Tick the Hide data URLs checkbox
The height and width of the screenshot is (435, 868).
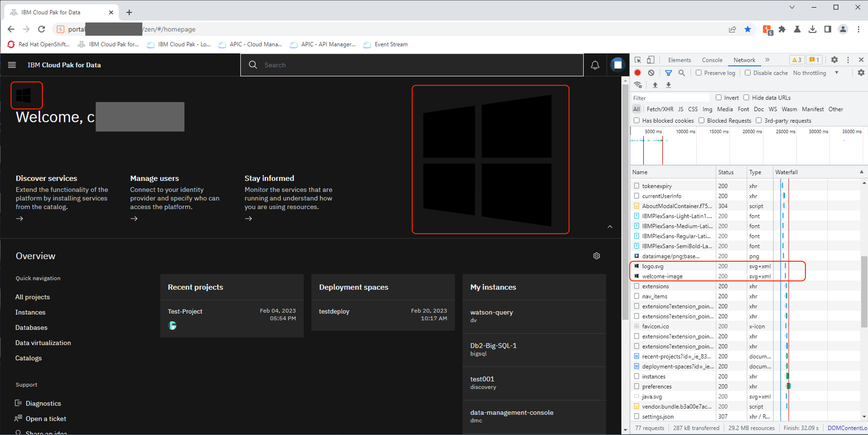[x=746, y=98]
